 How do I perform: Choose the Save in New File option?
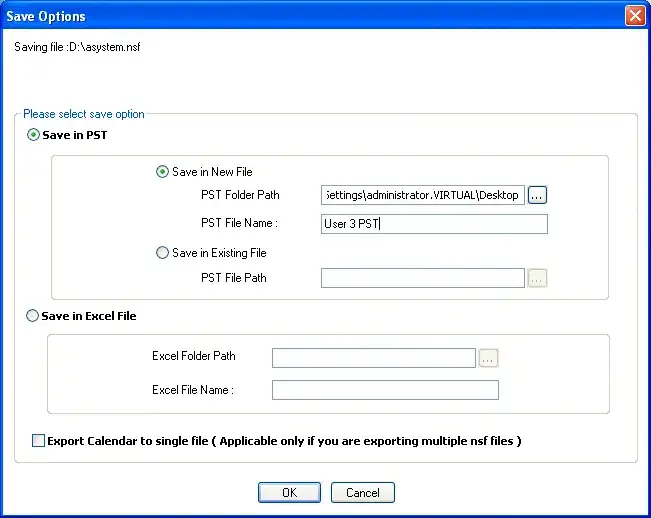click(x=163, y=172)
